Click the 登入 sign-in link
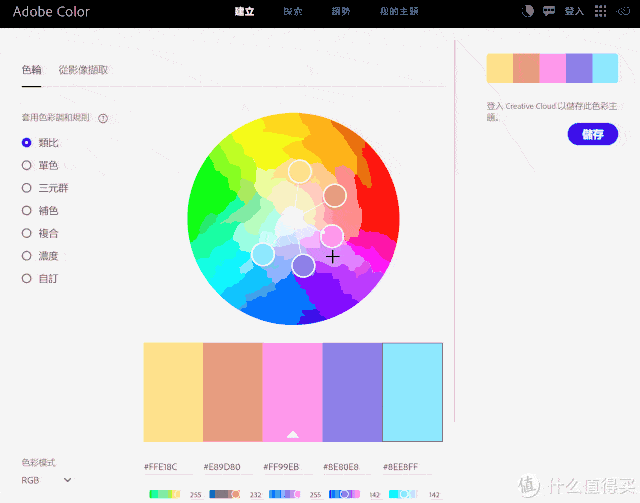Viewport: 640px width, 503px height. click(574, 12)
